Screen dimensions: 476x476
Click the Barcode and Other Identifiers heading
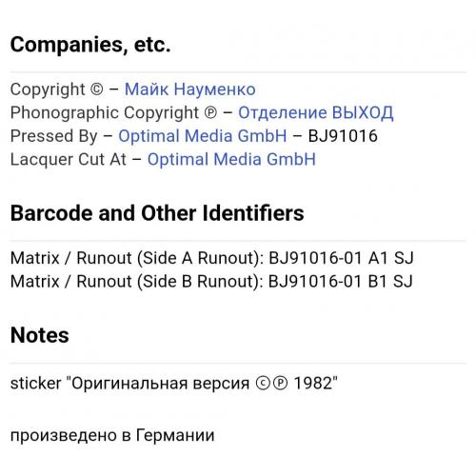(157, 213)
